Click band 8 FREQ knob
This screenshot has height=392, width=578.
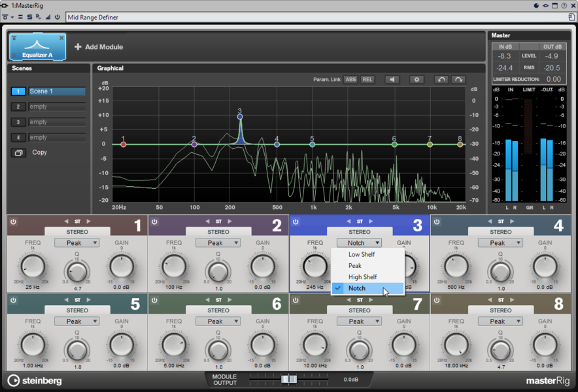click(456, 345)
